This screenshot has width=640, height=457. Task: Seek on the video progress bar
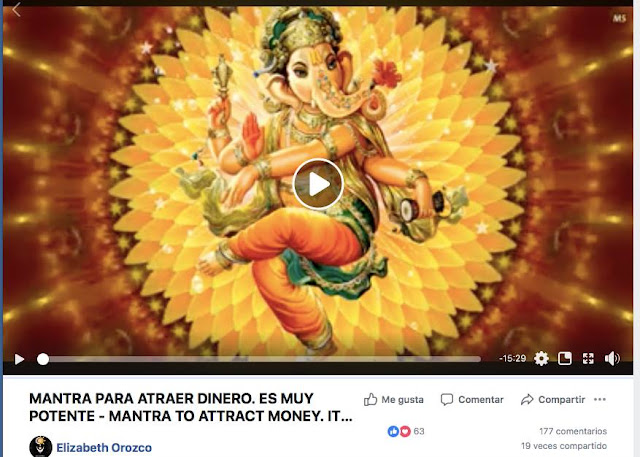tap(261, 359)
